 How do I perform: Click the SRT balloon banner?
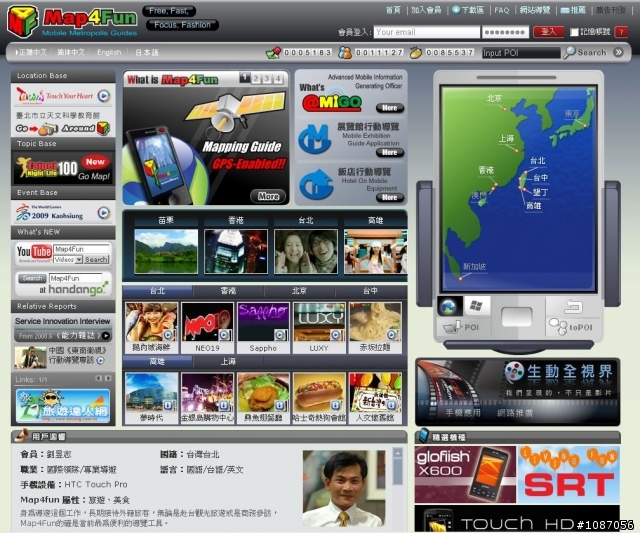point(569,474)
